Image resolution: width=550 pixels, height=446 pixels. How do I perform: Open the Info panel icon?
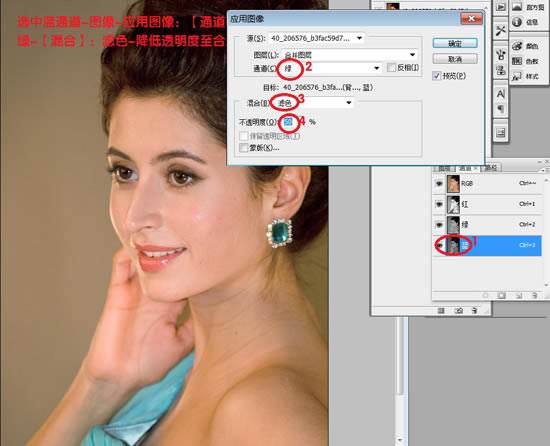pyautogui.click(x=517, y=22)
